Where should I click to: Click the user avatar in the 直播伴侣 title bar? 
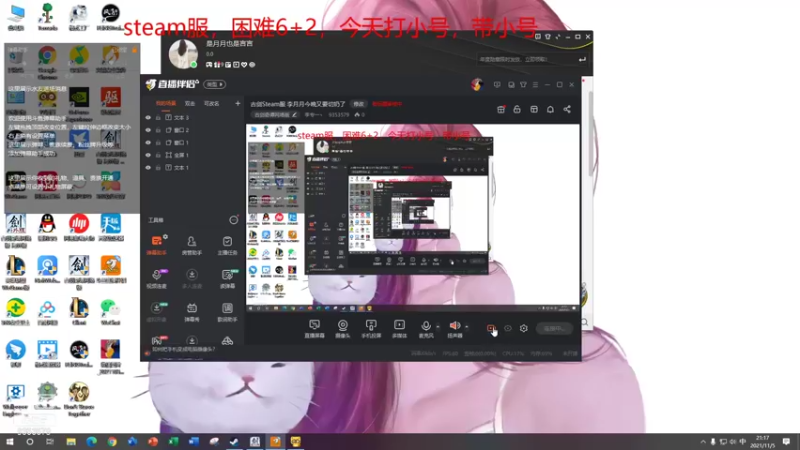[x=477, y=84]
